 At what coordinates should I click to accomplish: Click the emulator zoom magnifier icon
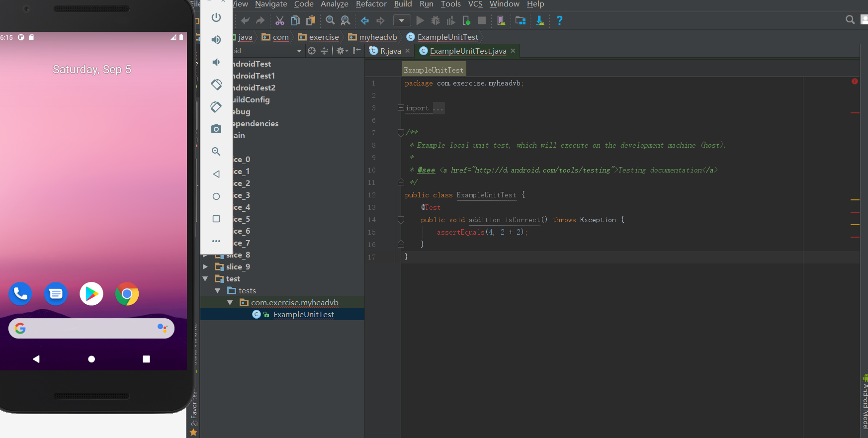[x=216, y=152]
